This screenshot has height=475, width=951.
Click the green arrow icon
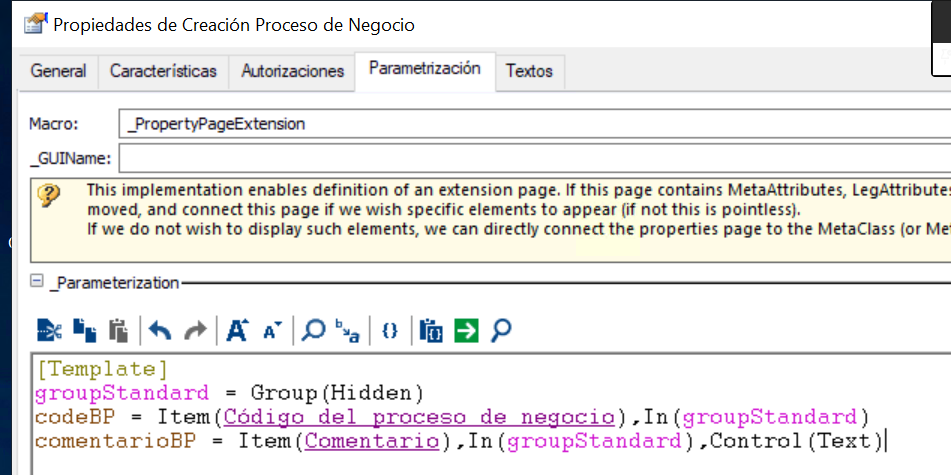[x=466, y=331]
